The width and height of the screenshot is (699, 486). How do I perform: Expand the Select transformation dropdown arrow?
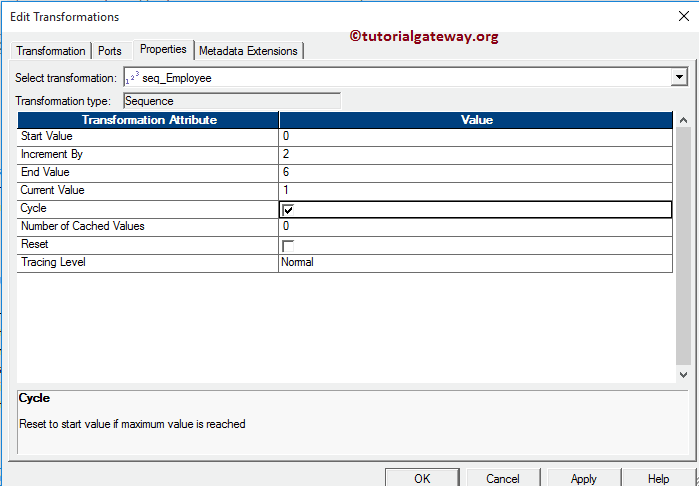(x=679, y=78)
